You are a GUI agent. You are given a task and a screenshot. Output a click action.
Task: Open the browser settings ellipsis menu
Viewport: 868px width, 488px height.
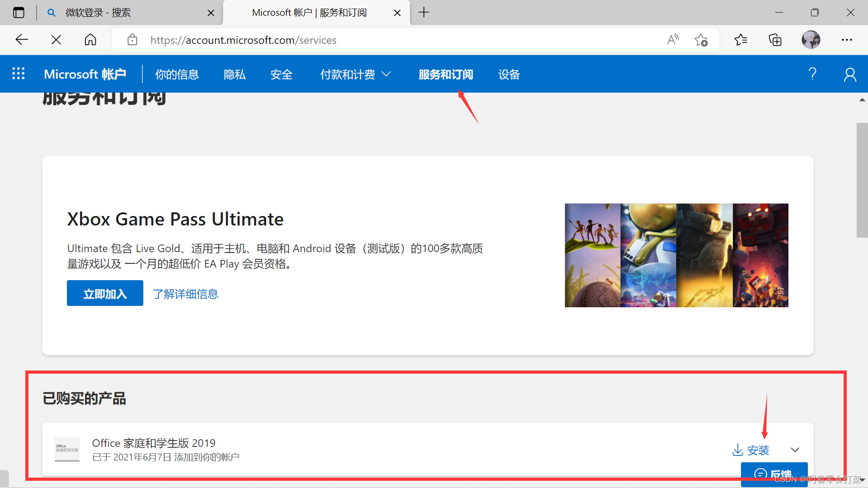click(x=847, y=40)
